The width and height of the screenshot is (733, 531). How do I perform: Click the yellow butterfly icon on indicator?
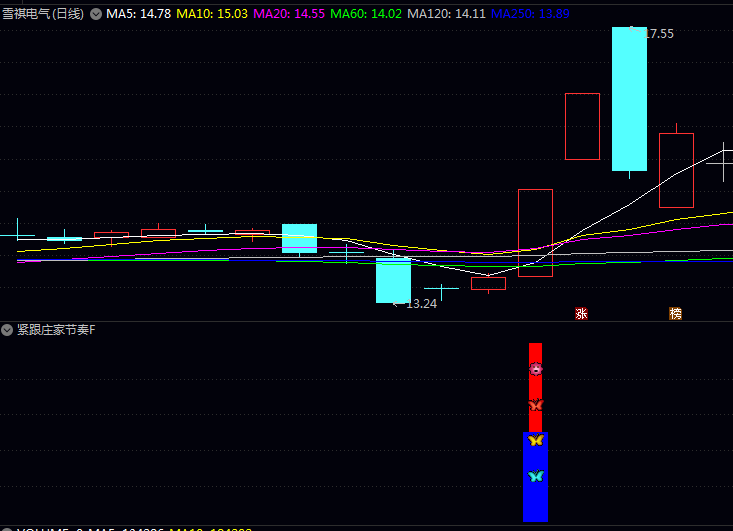[x=536, y=440]
